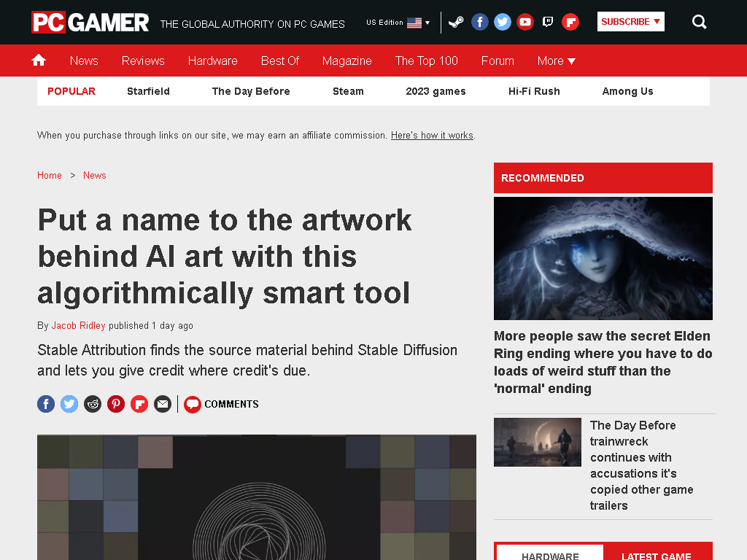
Task: Expand the More navigation menu
Action: point(556,61)
